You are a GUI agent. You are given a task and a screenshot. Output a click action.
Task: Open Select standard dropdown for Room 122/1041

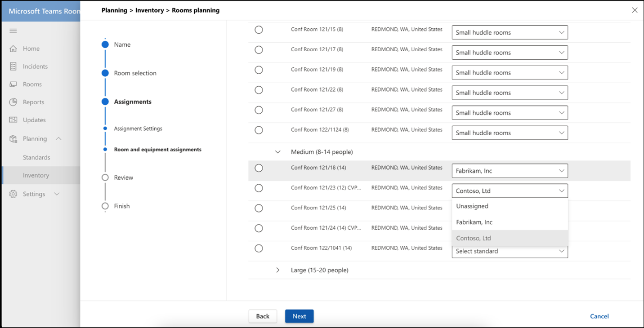(510, 252)
